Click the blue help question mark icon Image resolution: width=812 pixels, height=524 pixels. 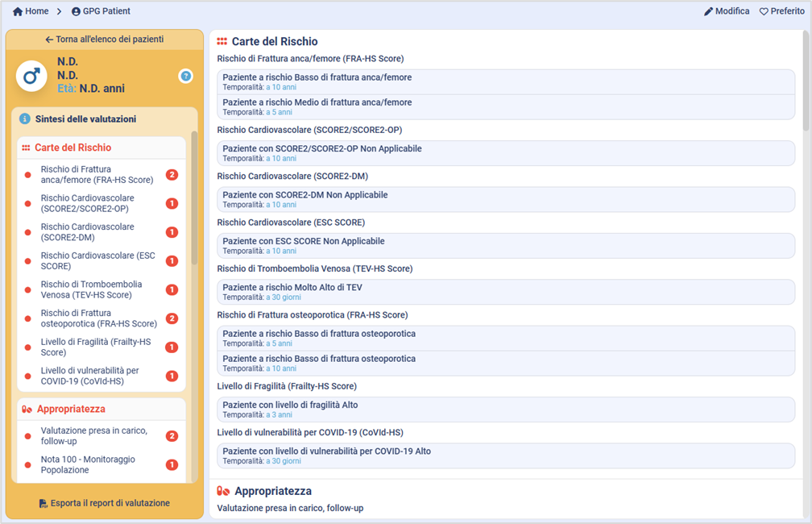[x=186, y=77]
